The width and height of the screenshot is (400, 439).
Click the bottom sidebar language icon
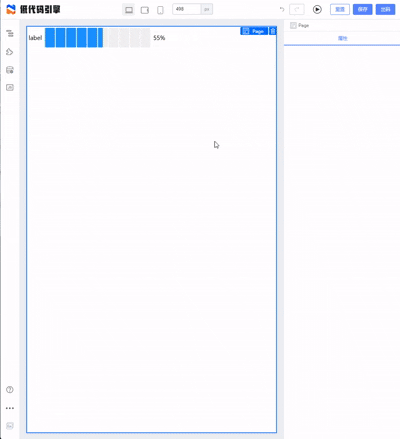(x=10, y=426)
